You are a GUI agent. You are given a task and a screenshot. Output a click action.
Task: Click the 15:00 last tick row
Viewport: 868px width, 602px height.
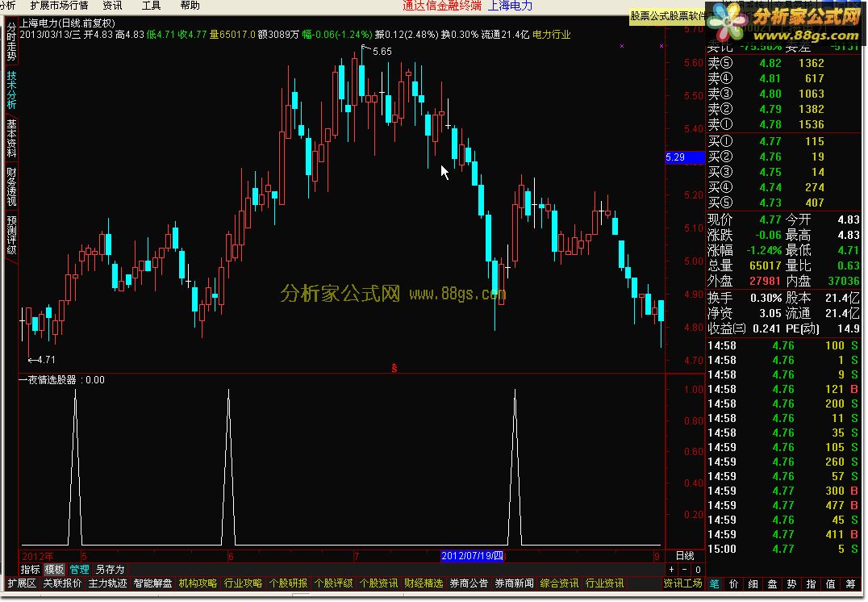coord(782,550)
